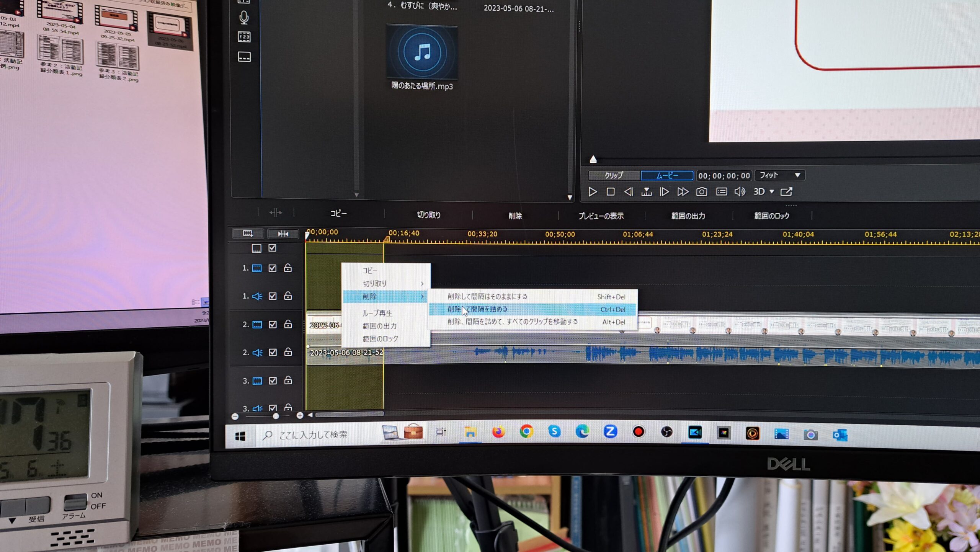Undock the preview window
The image size is (980, 552).
(x=786, y=191)
